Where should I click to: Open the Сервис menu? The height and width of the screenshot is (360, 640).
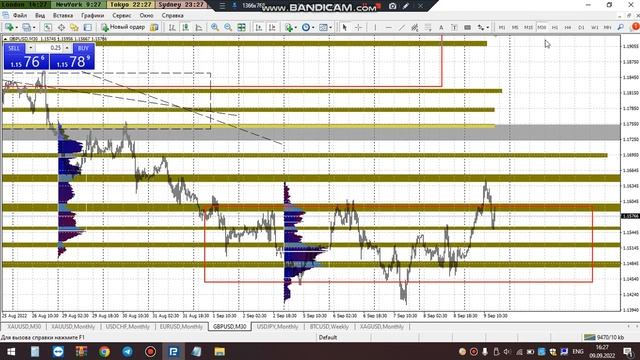(x=122, y=16)
